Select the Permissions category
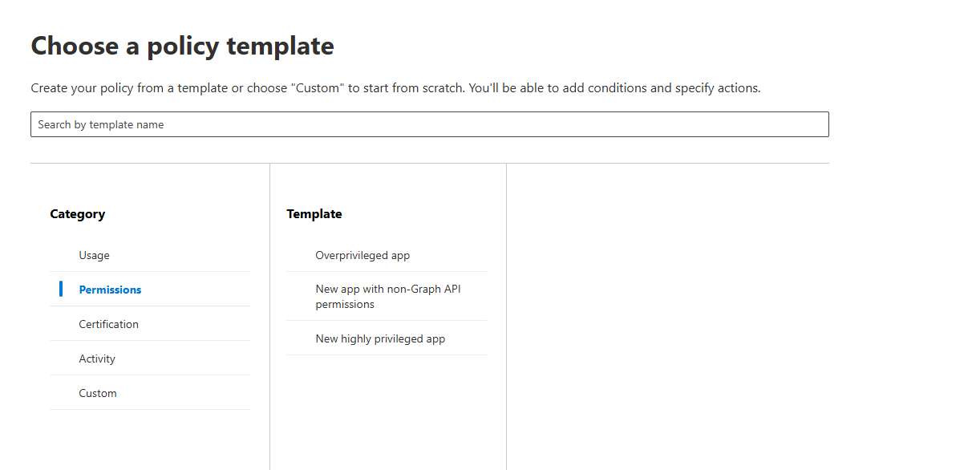The image size is (980, 470). tap(110, 290)
